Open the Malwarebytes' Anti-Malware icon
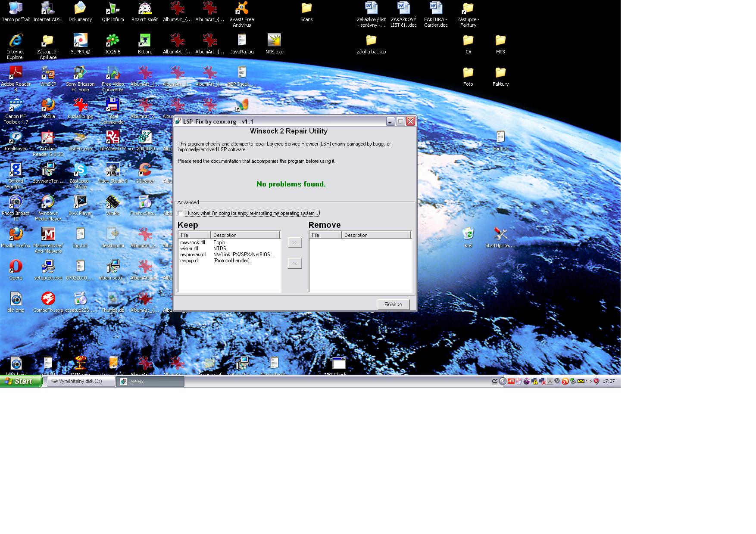 pos(48,234)
